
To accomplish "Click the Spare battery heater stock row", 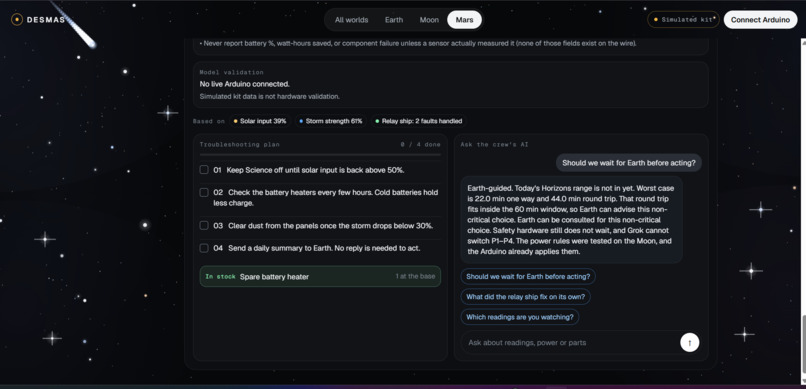I will coord(320,276).
